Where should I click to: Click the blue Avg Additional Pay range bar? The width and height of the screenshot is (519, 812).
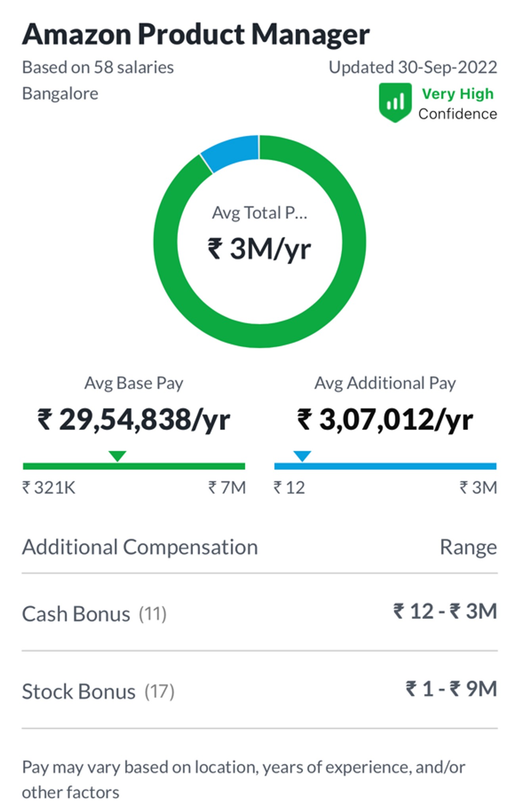tap(385, 466)
